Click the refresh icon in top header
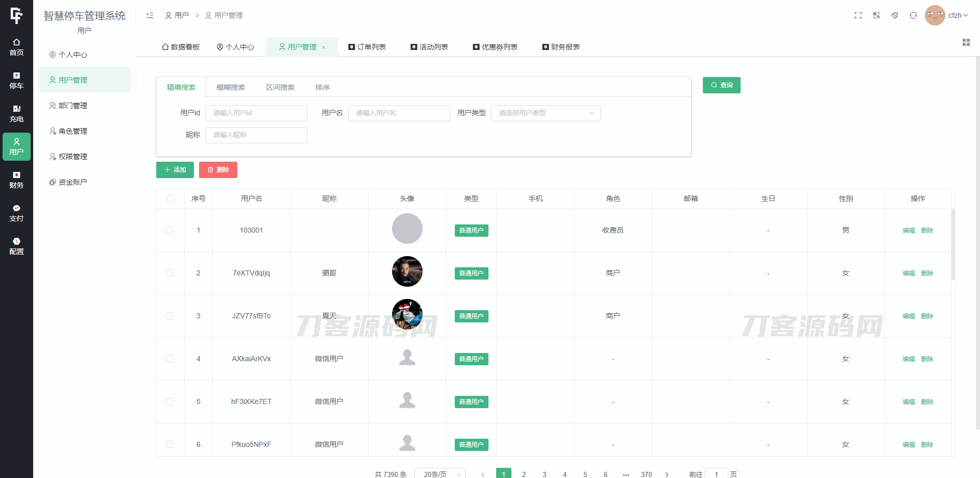The width and height of the screenshot is (980, 478). pos(913,15)
